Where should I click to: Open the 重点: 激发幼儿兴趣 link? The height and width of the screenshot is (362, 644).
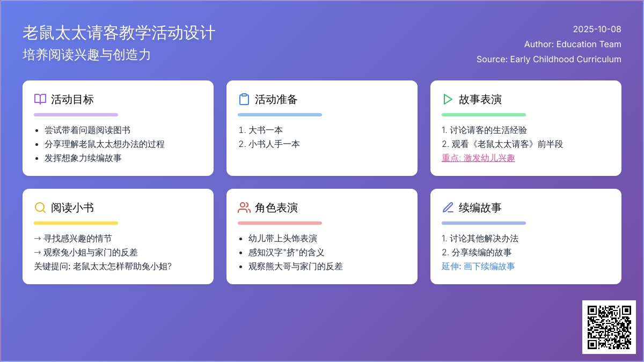(478, 158)
